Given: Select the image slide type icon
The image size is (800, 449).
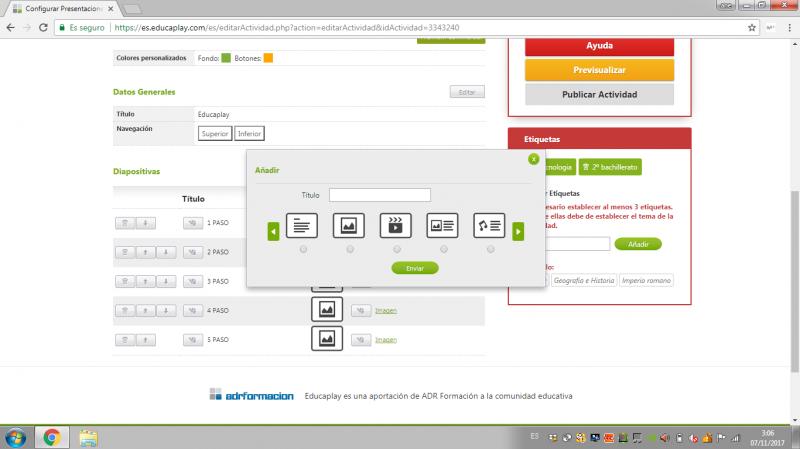Looking at the screenshot, I should [348, 226].
